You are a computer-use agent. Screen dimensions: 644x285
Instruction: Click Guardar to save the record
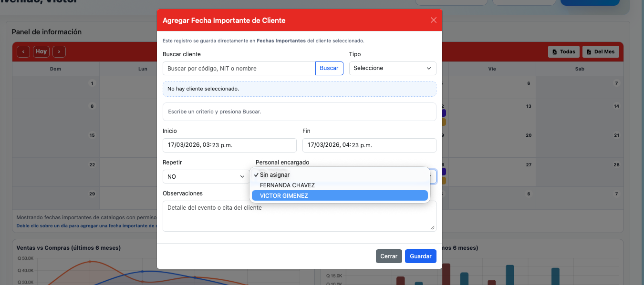click(x=420, y=256)
